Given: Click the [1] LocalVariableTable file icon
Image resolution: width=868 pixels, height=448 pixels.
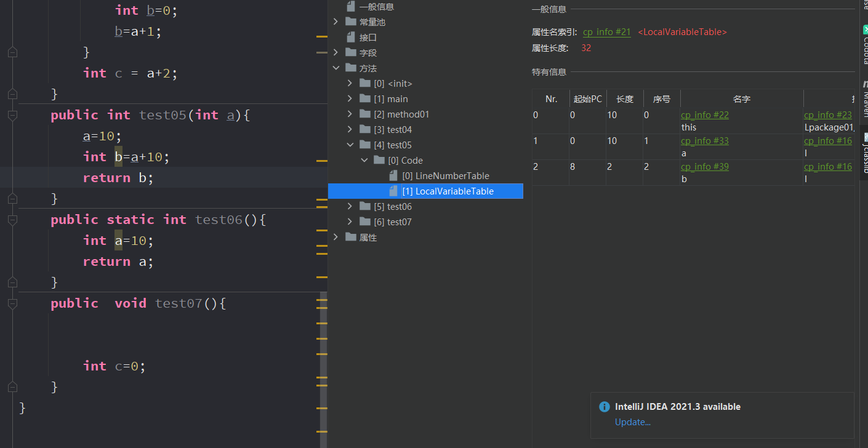Looking at the screenshot, I should point(393,191).
